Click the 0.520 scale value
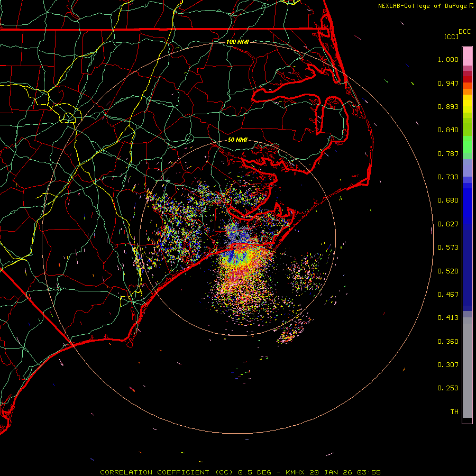 (x=448, y=271)
